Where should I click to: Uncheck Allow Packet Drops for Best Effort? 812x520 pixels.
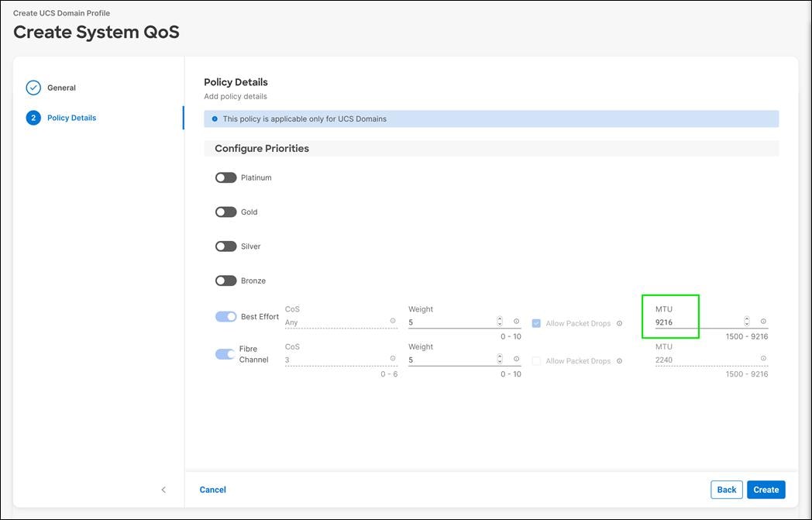[x=535, y=323]
